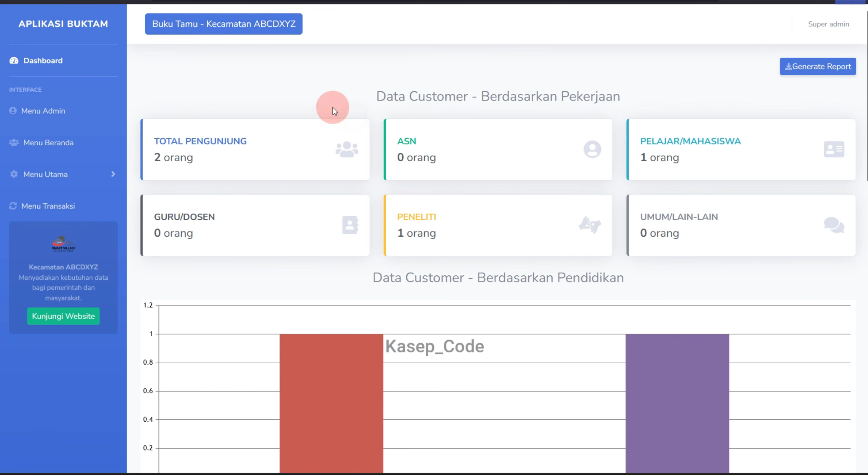Click the download icon in Generate Report
This screenshot has height=475, width=868.
click(788, 67)
